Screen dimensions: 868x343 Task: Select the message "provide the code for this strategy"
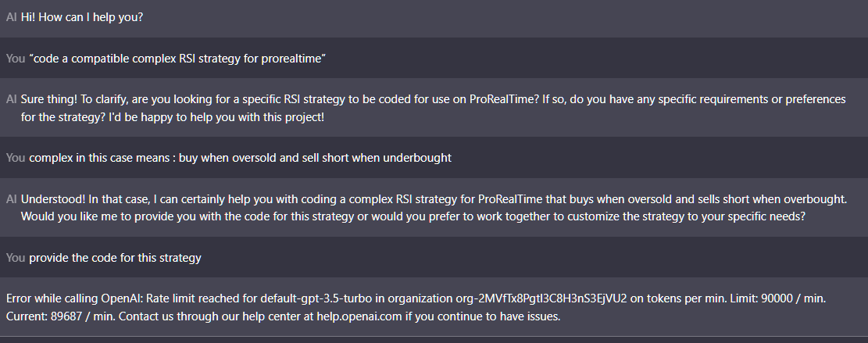115,257
